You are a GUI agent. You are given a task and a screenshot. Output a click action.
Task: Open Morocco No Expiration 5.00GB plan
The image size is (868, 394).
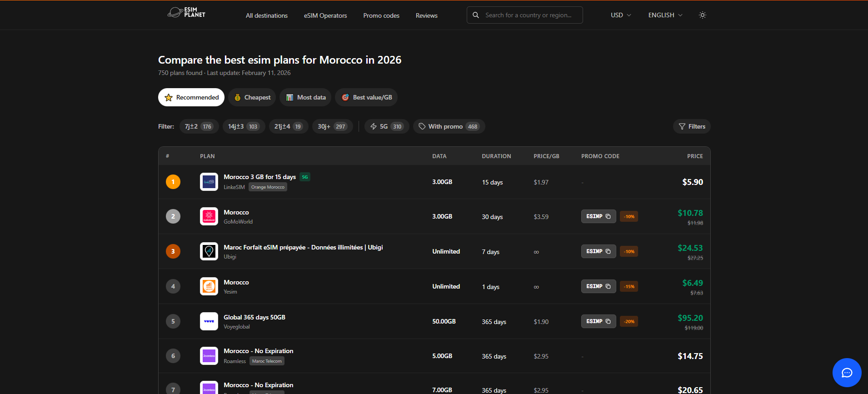coord(258,351)
